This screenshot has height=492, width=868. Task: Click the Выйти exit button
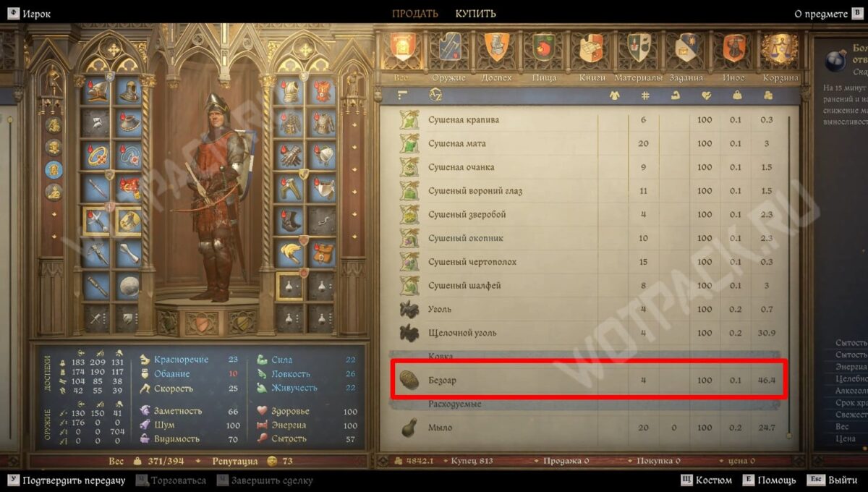click(x=833, y=480)
